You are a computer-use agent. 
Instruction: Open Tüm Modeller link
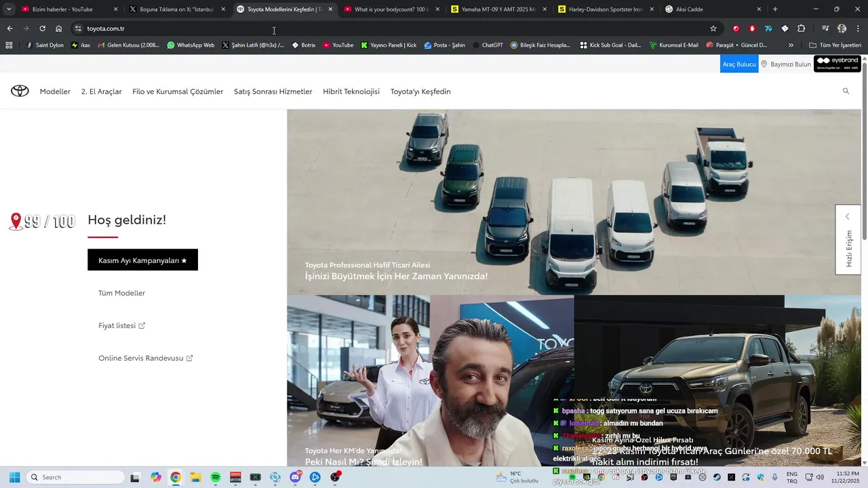coord(121,293)
